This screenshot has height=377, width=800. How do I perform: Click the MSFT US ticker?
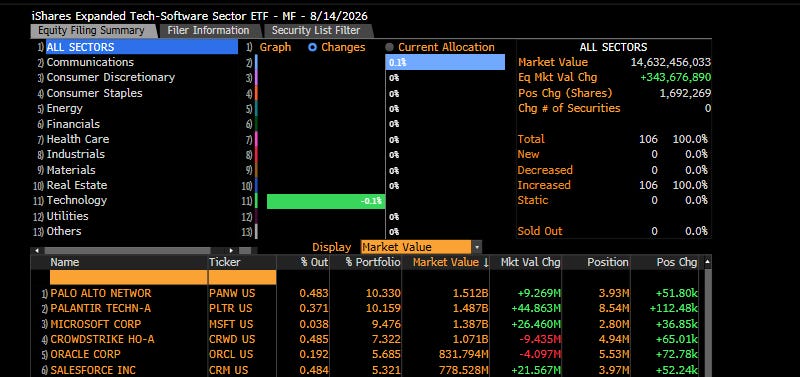coord(232,324)
